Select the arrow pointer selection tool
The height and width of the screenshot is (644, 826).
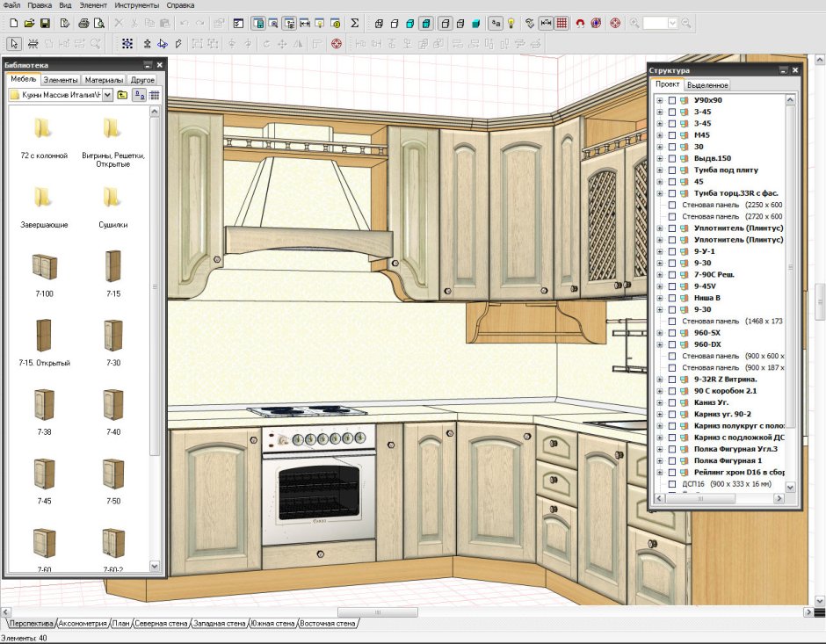(x=14, y=42)
